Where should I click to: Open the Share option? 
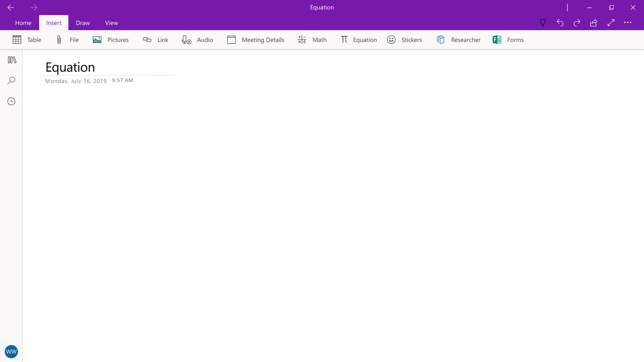coord(594,23)
